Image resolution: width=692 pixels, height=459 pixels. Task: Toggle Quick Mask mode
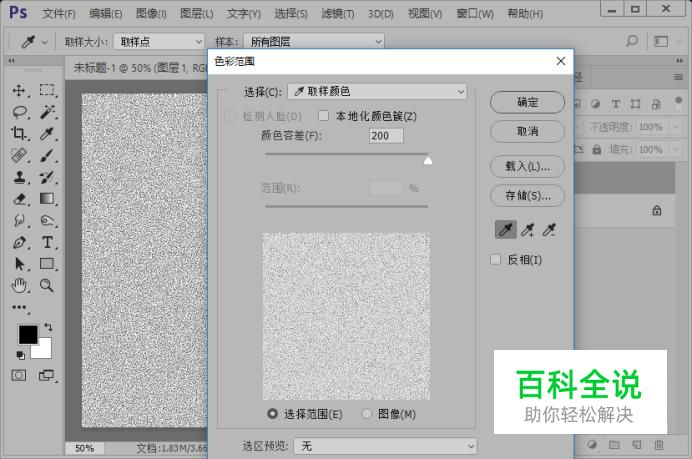19,376
